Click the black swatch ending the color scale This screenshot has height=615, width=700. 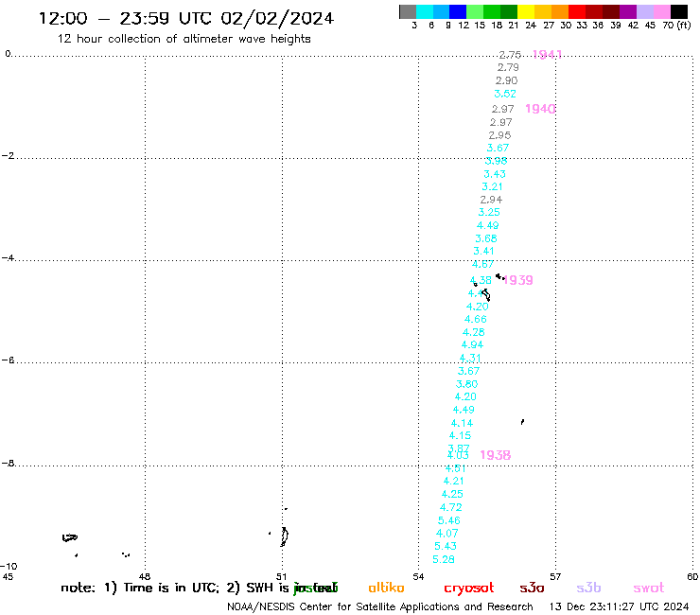679,11
